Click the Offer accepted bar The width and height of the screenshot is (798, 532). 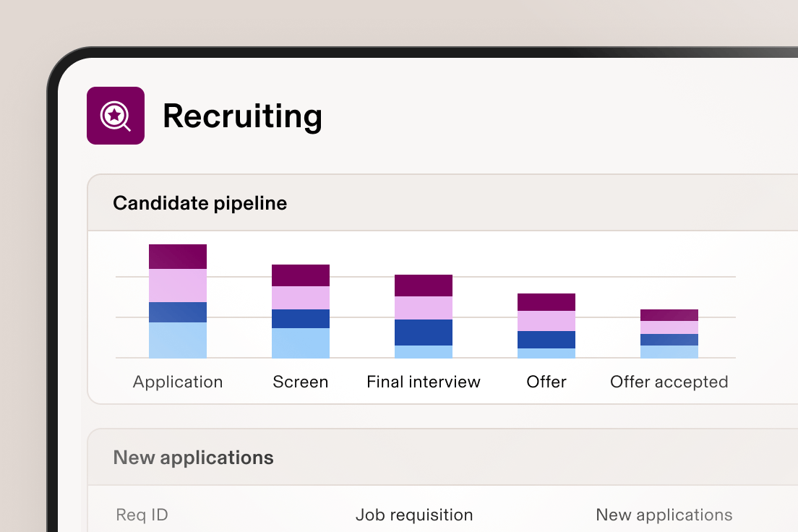pyautogui.click(x=669, y=332)
